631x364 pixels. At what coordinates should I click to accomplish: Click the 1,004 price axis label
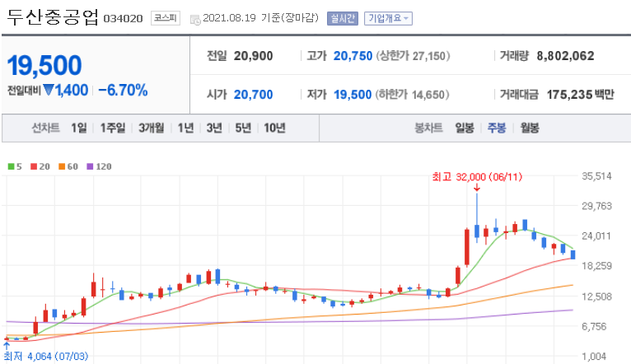(594, 357)
